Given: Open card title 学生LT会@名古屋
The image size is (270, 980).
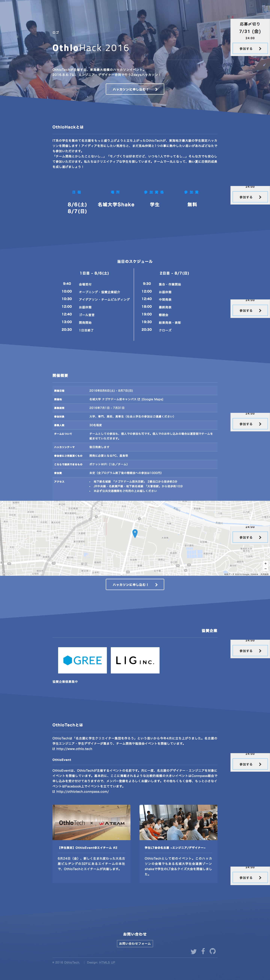Looking at the screenshot, I should tap(175, 848).
